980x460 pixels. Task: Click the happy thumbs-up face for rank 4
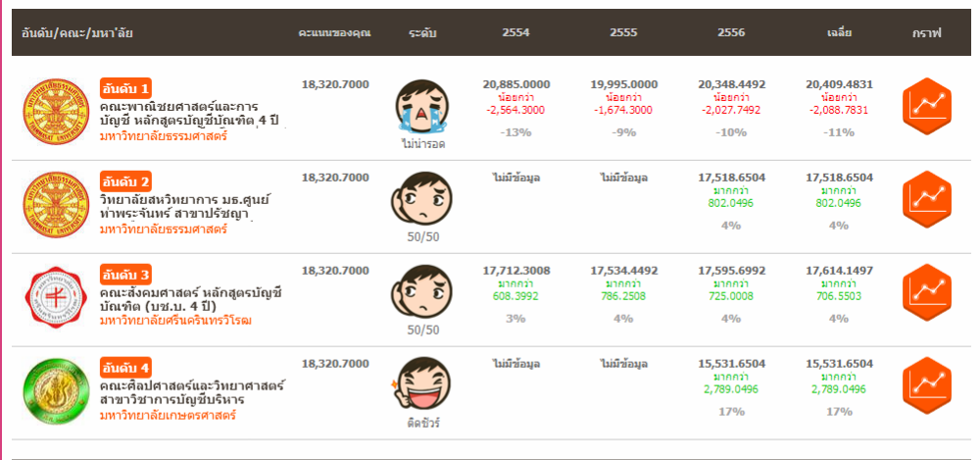419,384
